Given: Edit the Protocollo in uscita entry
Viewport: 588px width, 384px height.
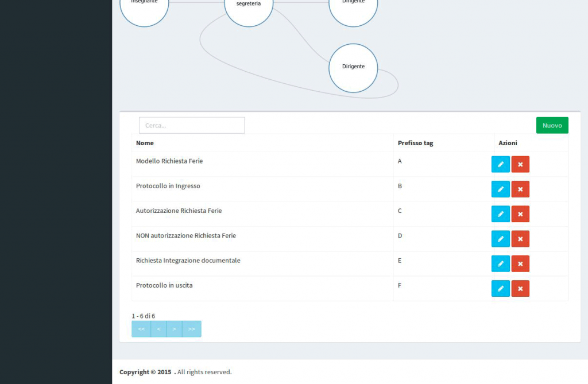Looking at the screenshot, I should pos(500,288).
